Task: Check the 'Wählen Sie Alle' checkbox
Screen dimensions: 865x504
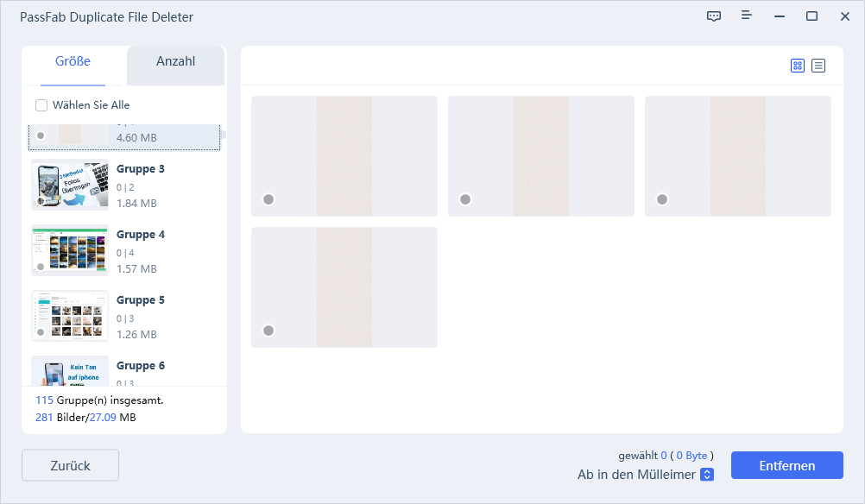Action: (x=41, y=105)
